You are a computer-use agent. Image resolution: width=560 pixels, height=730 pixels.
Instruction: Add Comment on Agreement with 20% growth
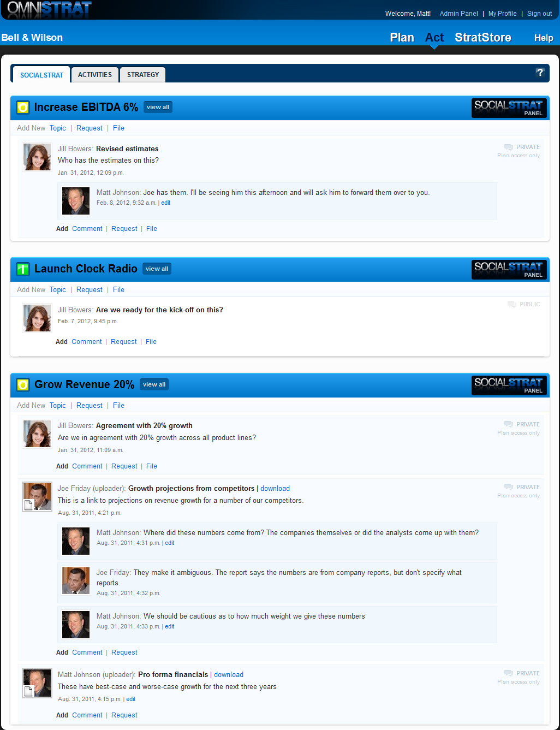point(87,466)
